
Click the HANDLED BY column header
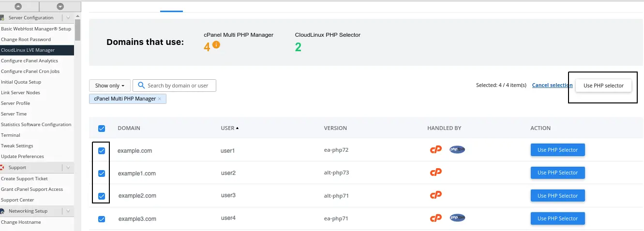tap(444, 128)
